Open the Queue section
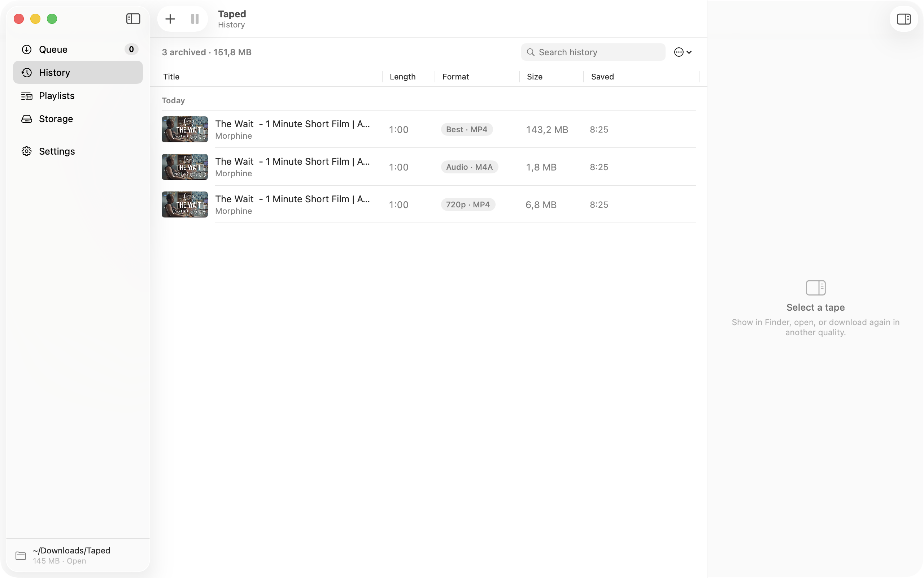This screenshot has height=578, width=924. pyautogui.click(x=78, y=49)
